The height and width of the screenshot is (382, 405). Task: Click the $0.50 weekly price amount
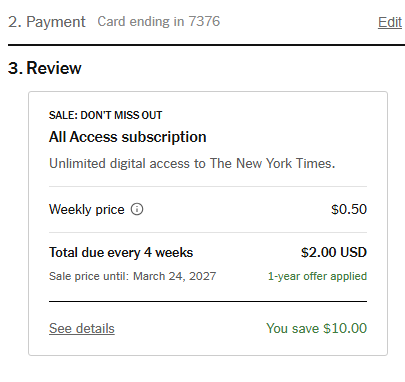point(349,209)
